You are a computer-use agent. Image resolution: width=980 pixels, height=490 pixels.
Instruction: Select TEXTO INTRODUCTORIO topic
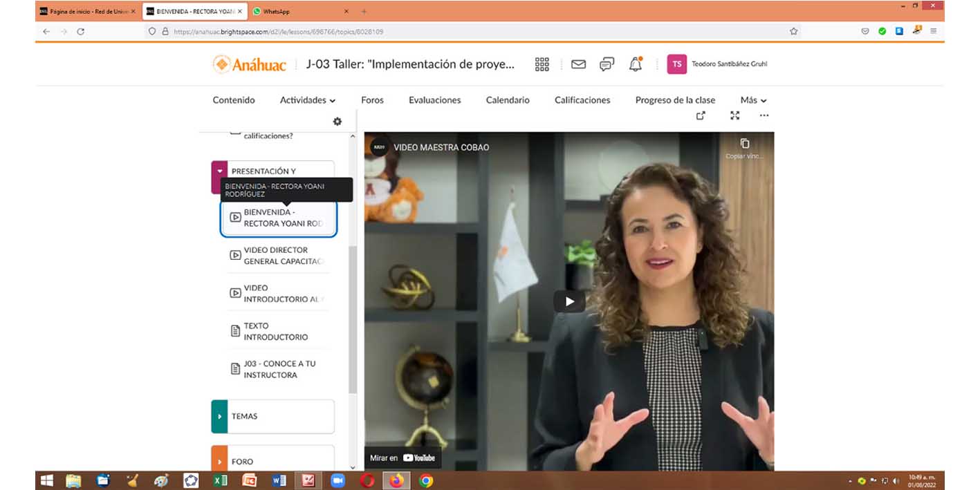[276, 332]
